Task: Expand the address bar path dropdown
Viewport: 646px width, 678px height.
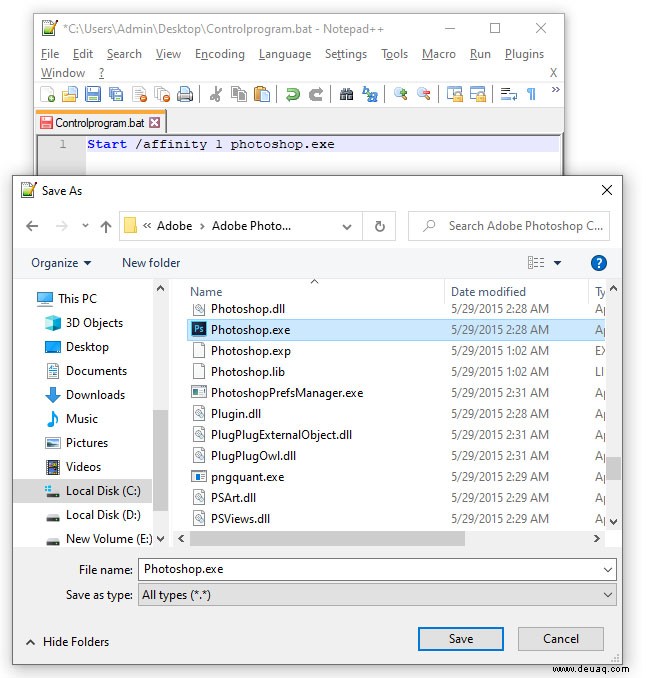Action: click(347, 226)
